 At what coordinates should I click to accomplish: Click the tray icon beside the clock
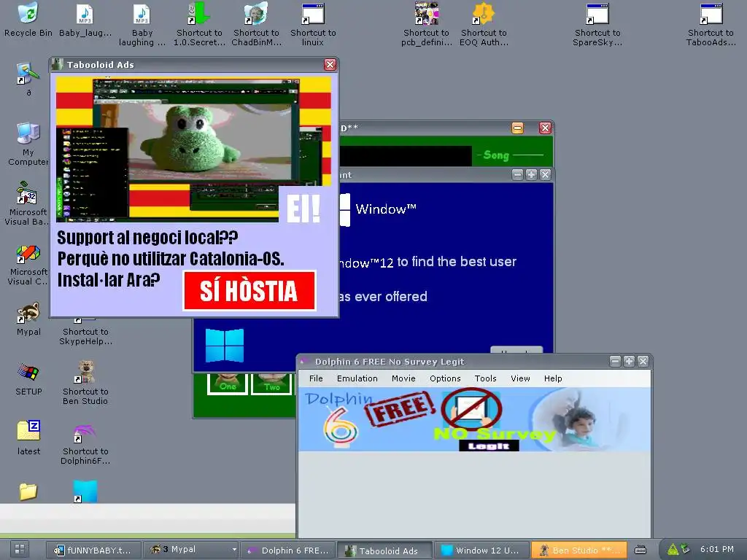tap(685, 549)
